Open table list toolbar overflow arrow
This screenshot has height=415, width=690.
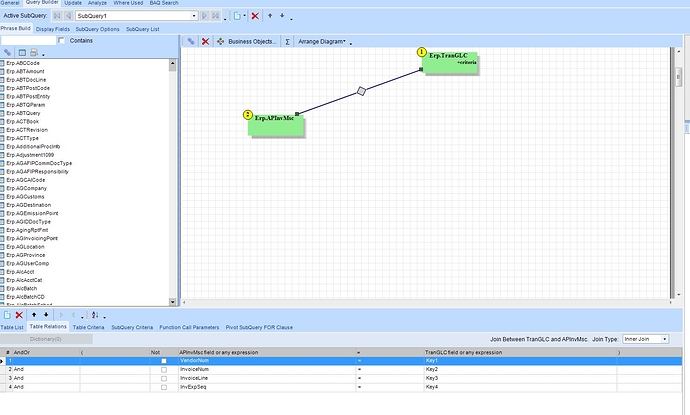[43, 55]
